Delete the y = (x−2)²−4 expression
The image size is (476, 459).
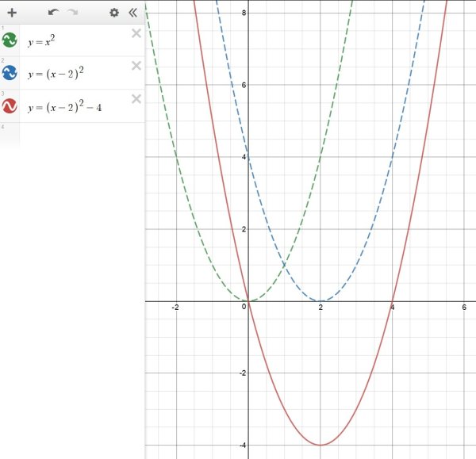pos(136,98)
